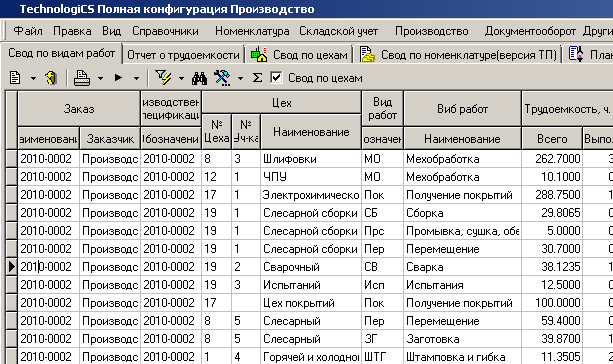Select the 'Сварочный' cell
This screenshot has height=364, width=613.
pyautogui.click(x=311, y=267)
